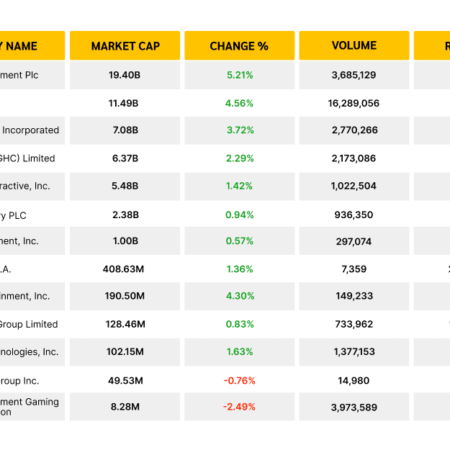This screenshot has width=450, height=450.
Task: Click the 1.42% change value
Action: (239, 186)
